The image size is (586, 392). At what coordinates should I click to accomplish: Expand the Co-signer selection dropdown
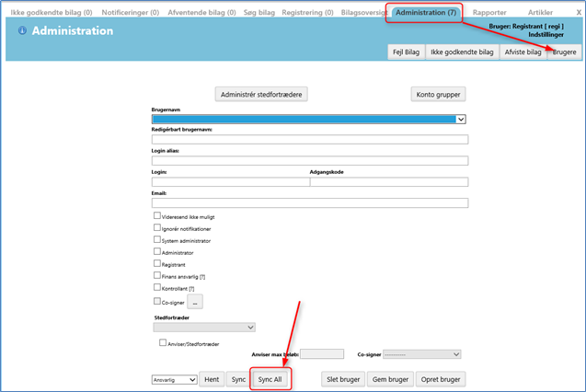[x=420, y=353]
